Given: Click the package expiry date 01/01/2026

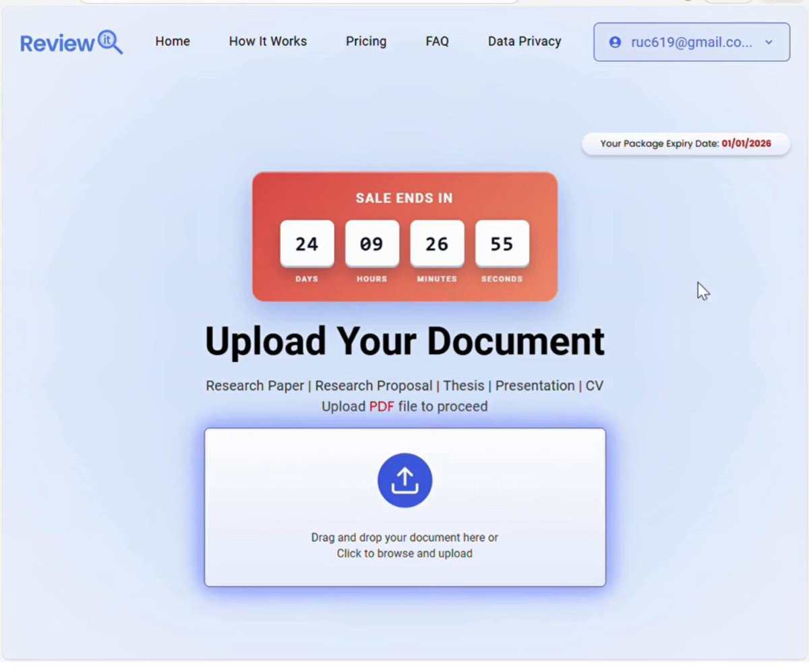Looking at the screenshot, I should tap(746, 144).
